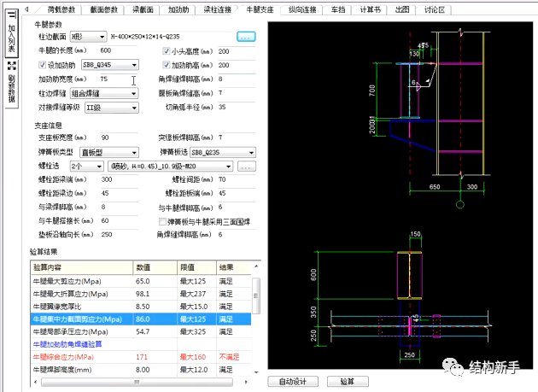
Task: Click the 刷新数据 sidebar button
Action: coord(12,83)
